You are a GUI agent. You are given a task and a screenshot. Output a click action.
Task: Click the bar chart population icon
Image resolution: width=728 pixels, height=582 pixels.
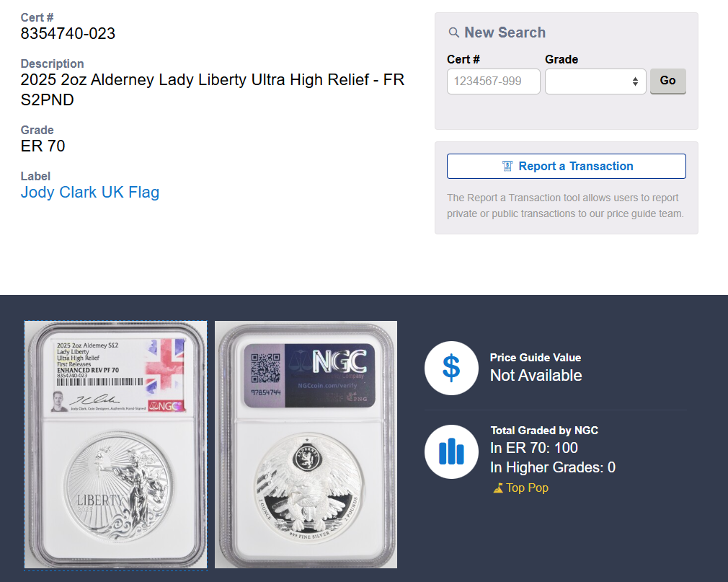point(451,451)
